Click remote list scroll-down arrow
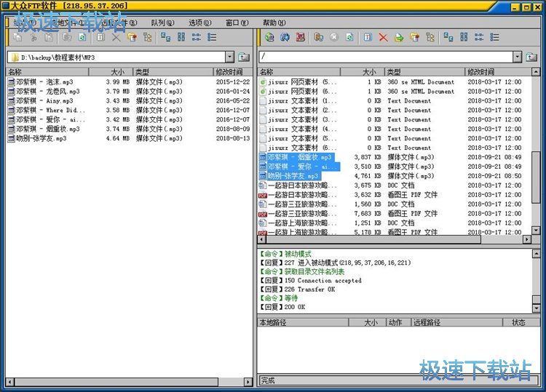546x392 pixels. coord(536,231)
